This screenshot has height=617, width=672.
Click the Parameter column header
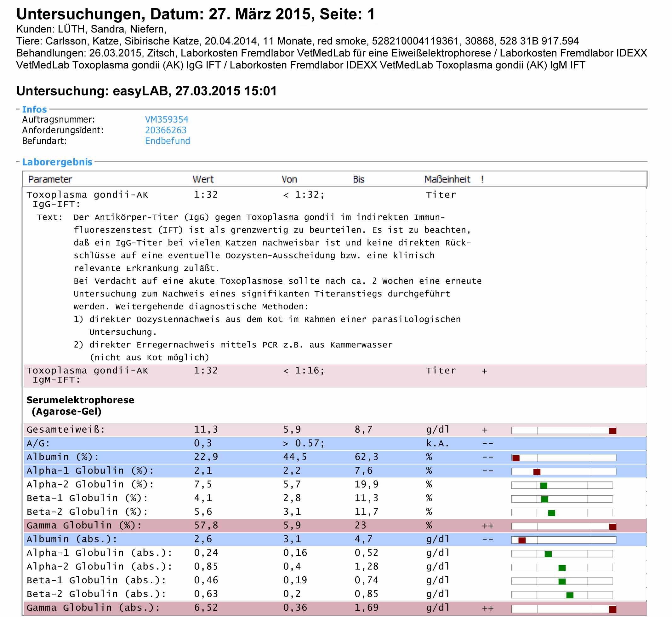tap(50, 179)
